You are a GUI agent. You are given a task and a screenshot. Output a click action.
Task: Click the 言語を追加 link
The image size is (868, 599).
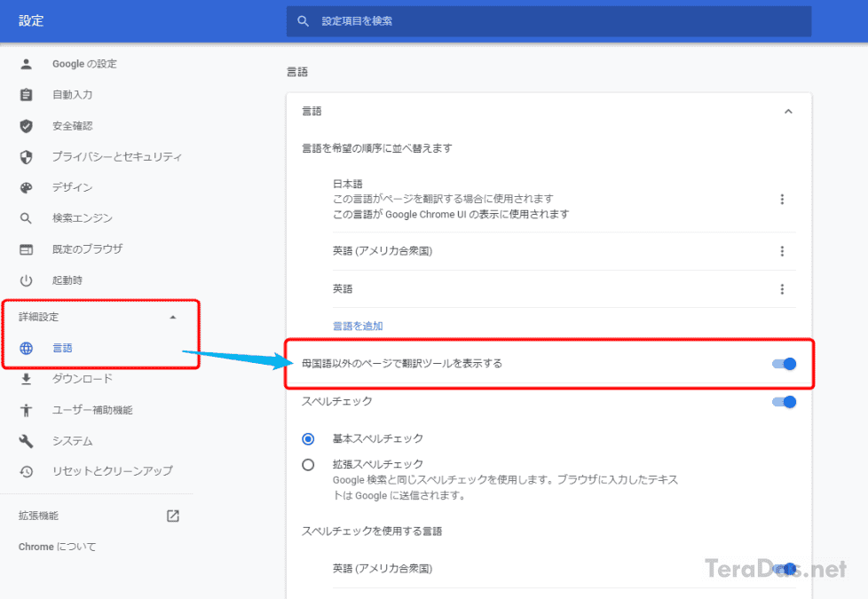click(x=358, y=326)
